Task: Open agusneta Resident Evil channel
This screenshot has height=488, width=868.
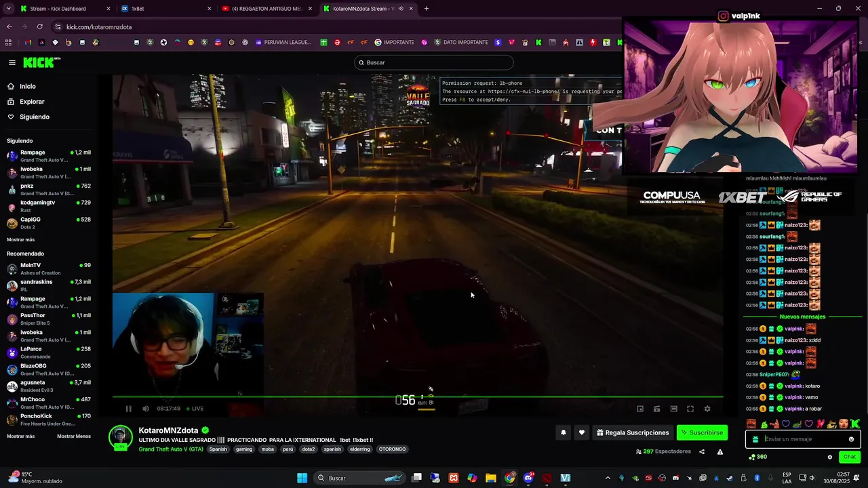Action: coord(48,386)
